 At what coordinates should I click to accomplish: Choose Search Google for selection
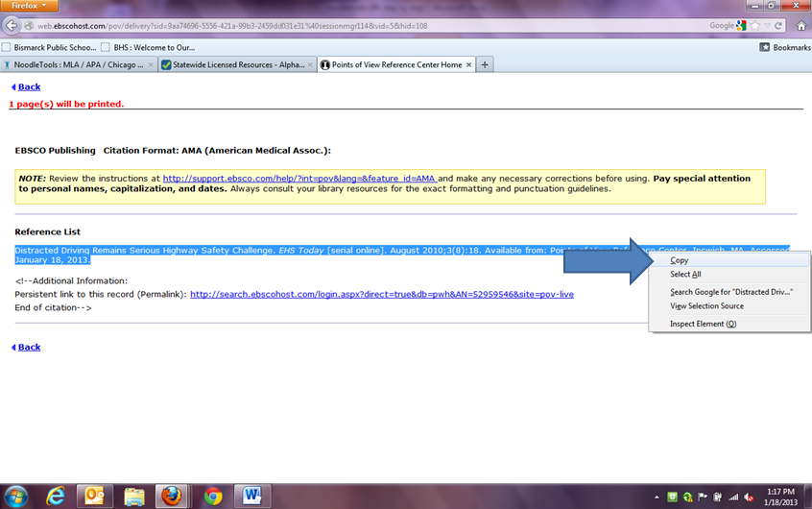pos(729,292)
